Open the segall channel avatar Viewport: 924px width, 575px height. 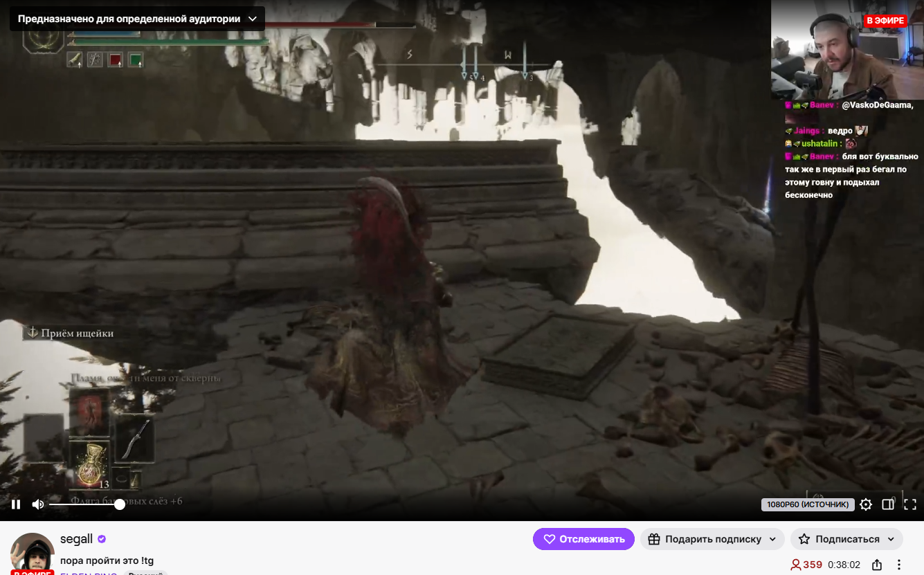[33, 554]
